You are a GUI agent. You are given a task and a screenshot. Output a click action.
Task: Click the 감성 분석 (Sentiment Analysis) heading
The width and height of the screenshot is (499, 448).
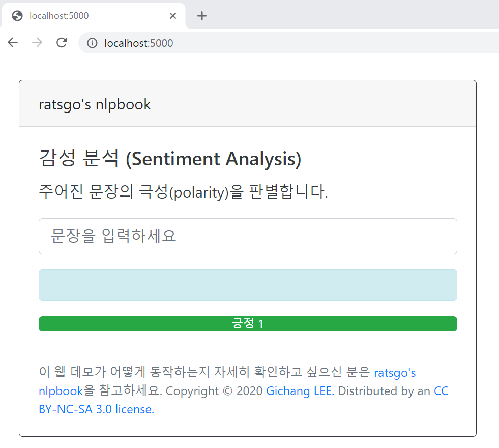click(170, 159)
